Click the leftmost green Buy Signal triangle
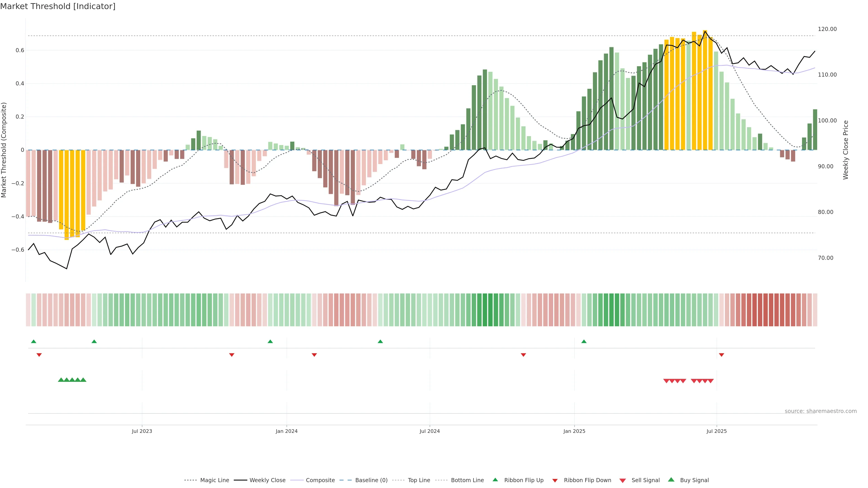The image size is (868, 488). coord(61,380)
